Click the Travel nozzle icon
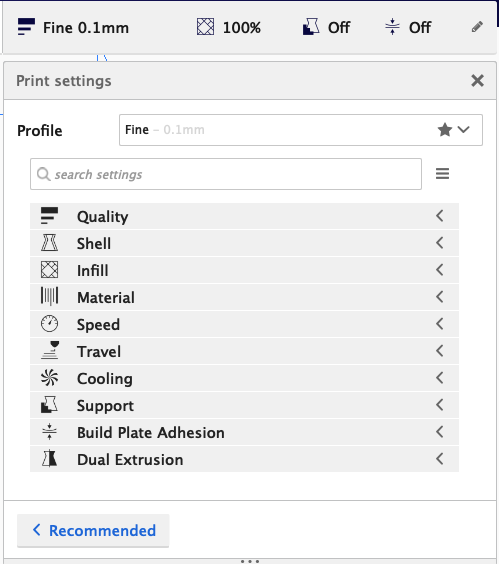 [x=49, y=351]
